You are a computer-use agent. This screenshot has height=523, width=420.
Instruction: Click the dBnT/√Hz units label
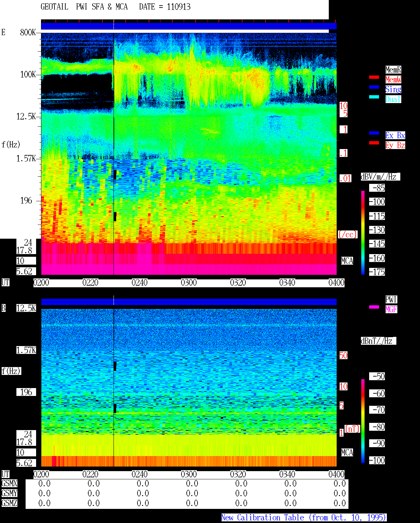[x=378, y=341]
